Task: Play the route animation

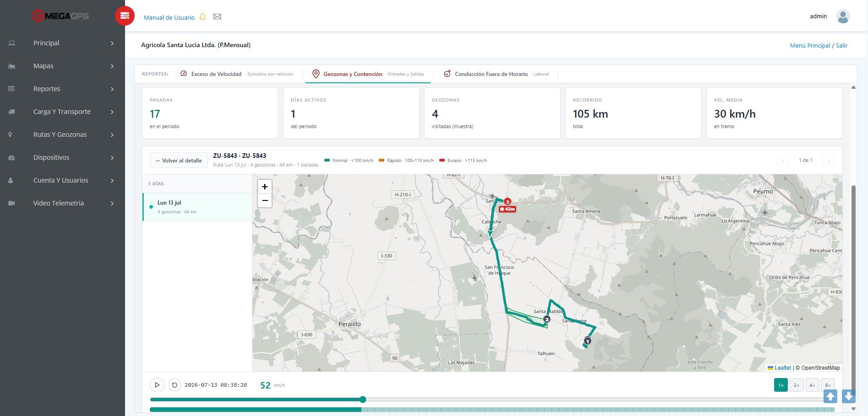Action: (x=157, y=385)
